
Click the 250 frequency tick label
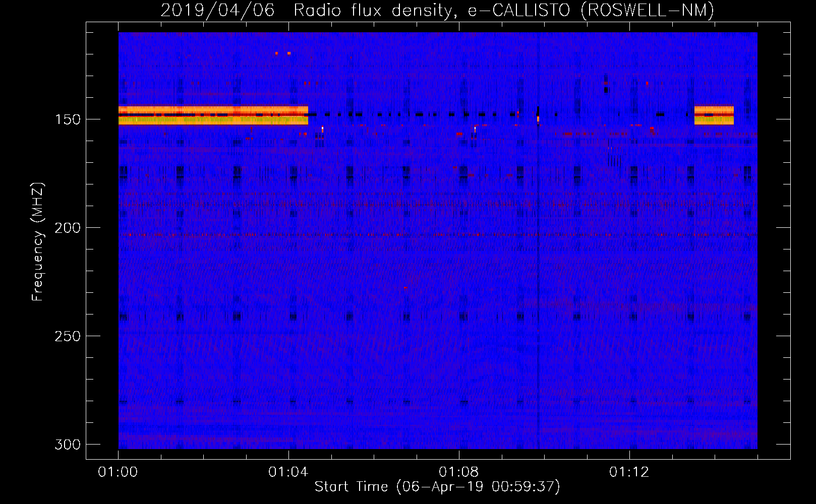(68, 336)
